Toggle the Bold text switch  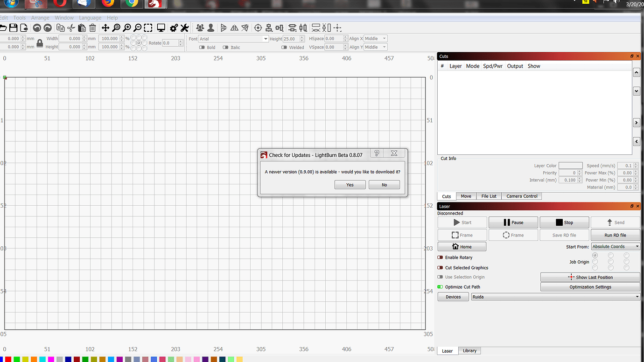[202, 47]
